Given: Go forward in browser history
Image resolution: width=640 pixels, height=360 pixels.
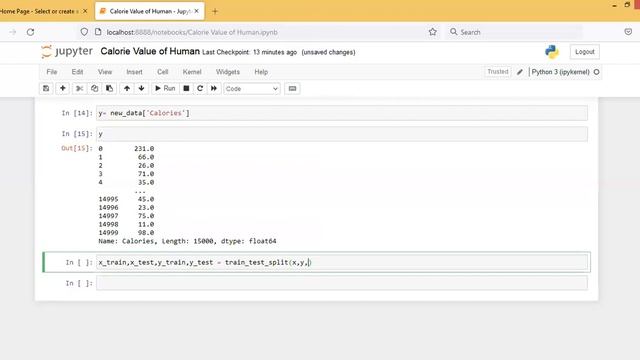Looking at the screenshot, I should point(13,32).
